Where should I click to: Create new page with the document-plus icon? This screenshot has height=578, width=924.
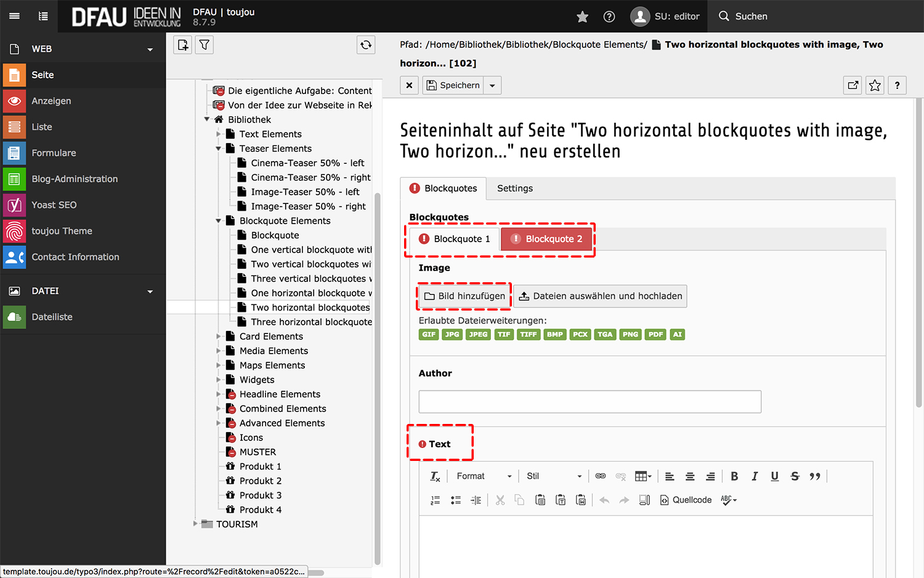pos(183,45)
